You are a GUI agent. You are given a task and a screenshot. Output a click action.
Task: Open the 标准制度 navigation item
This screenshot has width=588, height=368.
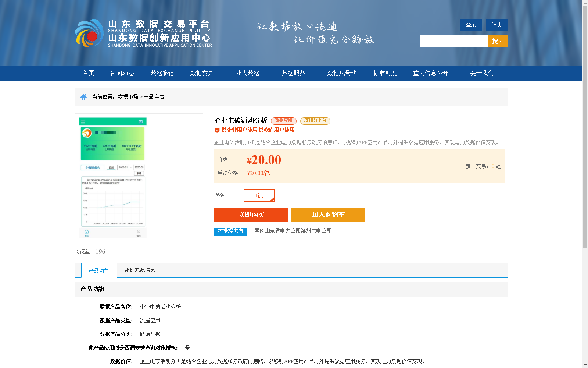(385, 73)
